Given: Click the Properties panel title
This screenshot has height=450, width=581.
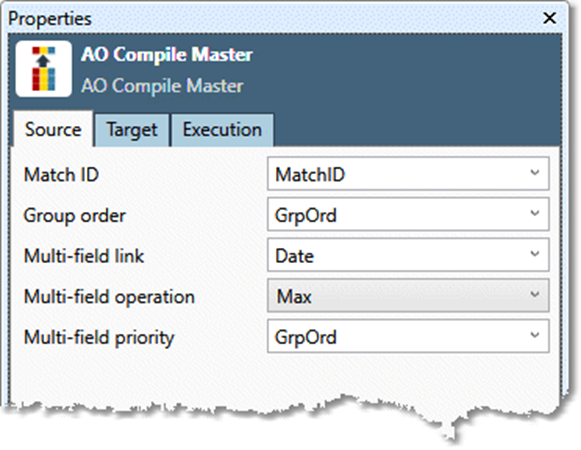Looking at the screenshot, I should coord(50,19).
